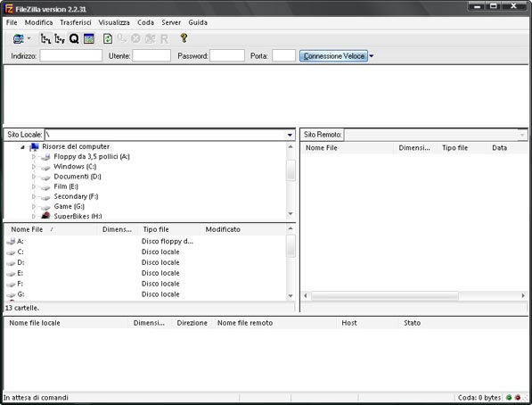Select A: floppy drive icon in list
The height and width of the screenshot is (405, 532).
(11, 242)
